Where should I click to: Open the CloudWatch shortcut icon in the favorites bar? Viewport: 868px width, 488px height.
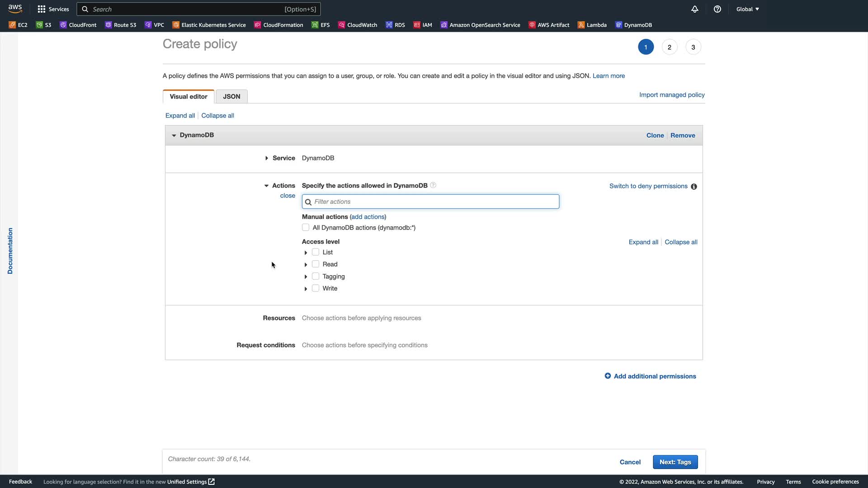(x=341, y=25)
